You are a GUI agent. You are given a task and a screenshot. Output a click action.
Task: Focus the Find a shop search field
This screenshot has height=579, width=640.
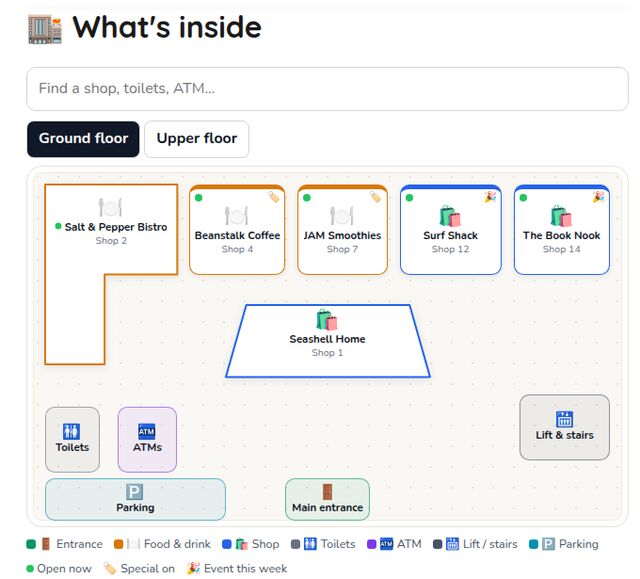[x=327, y=89]
